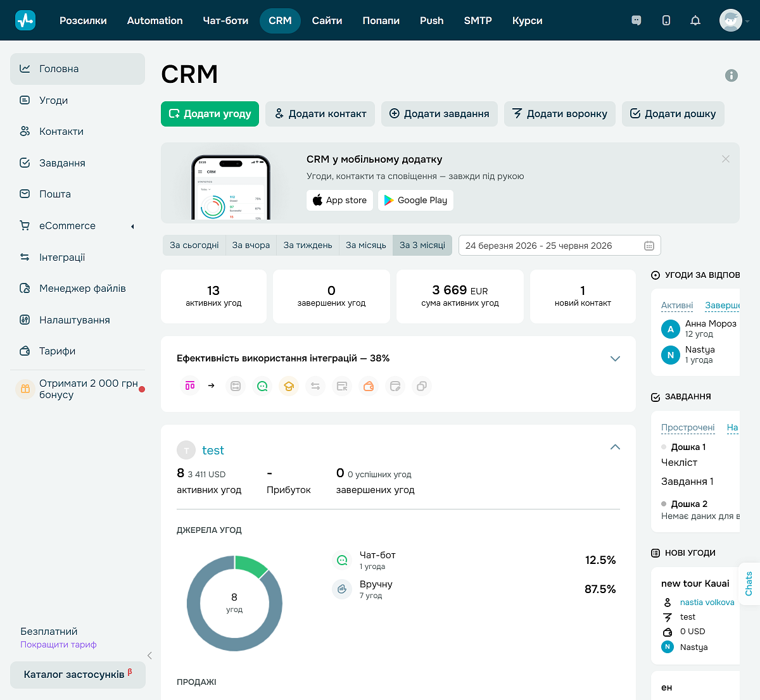The height and width of the screenshot is (700, 760).
Task: Select the За тиждень period tab
Action: coord(308,245)
